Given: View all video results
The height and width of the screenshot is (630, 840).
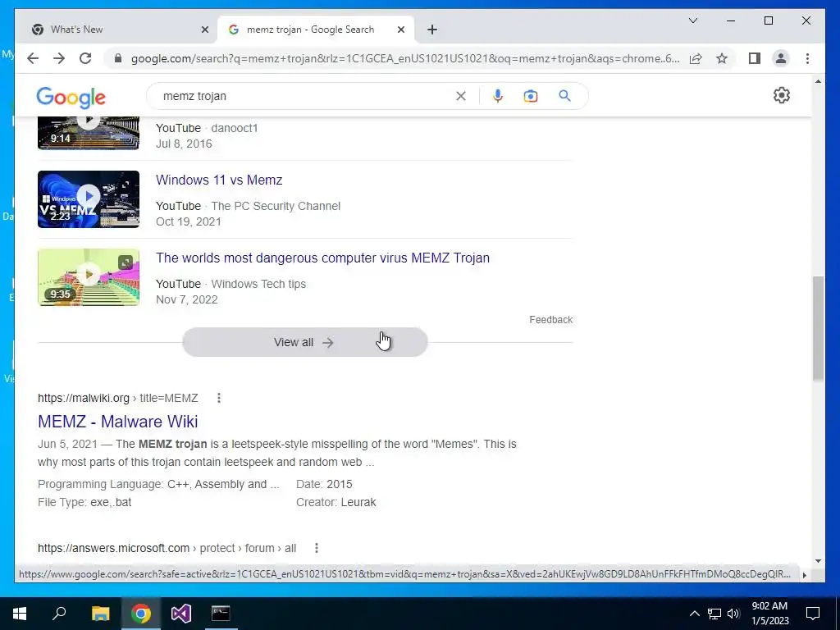Looking at the screenshot, I should (x=305, y=342).
